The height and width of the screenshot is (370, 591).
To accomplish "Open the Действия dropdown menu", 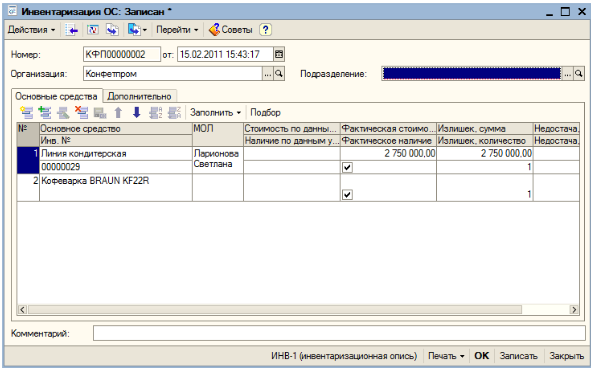I will [32, 30].
